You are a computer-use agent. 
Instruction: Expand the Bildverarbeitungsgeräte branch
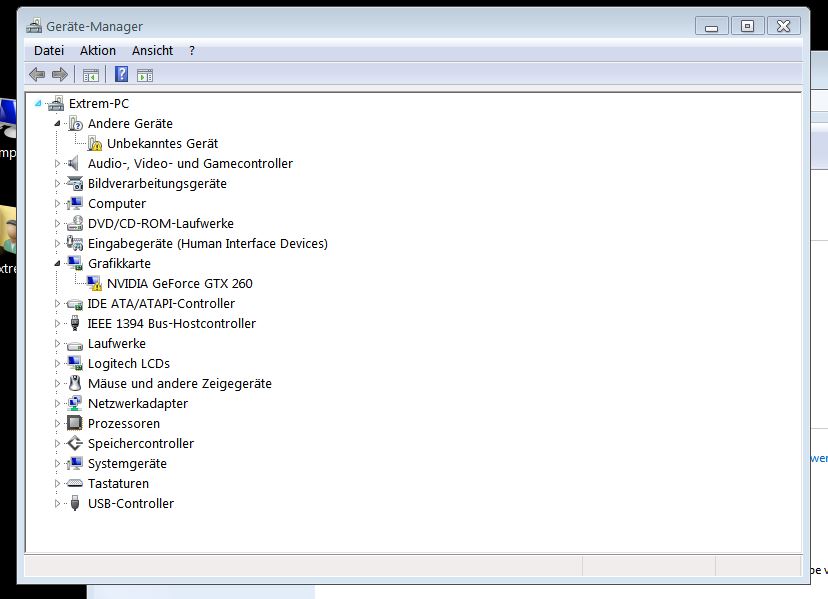click(58, 184)
